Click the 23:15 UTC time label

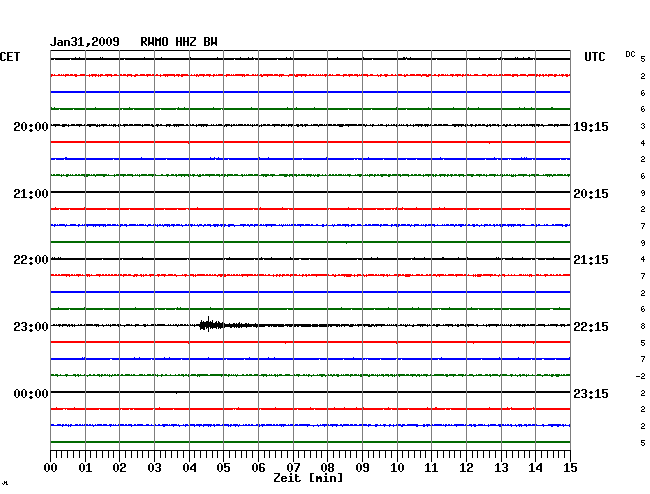coord(591,393)
